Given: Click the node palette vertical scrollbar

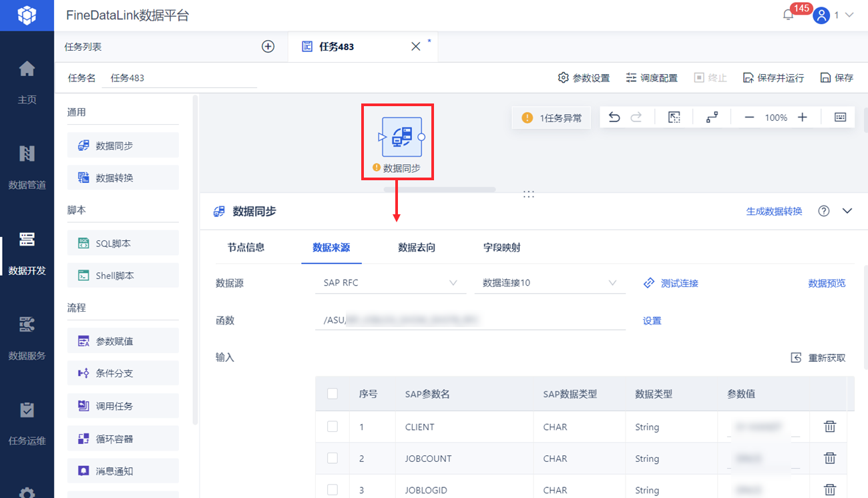Looking at the screenshot, I should coord(195,260).
